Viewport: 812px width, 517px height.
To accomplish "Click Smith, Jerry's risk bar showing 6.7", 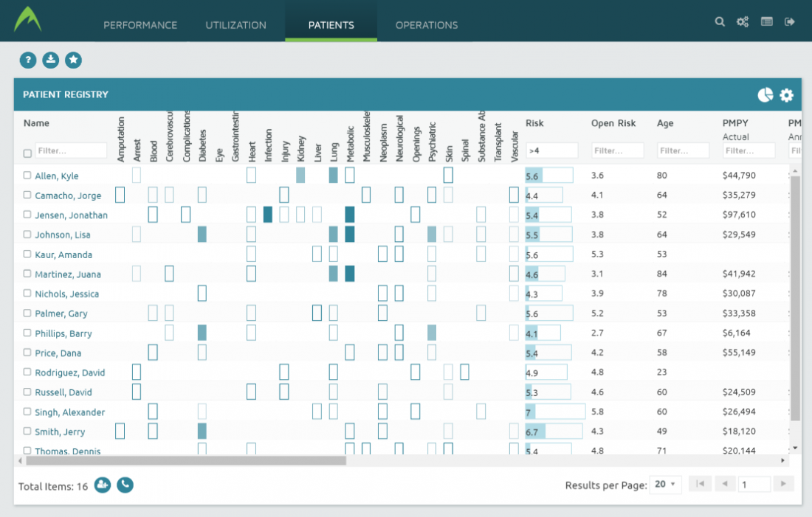I will (554, 431).
